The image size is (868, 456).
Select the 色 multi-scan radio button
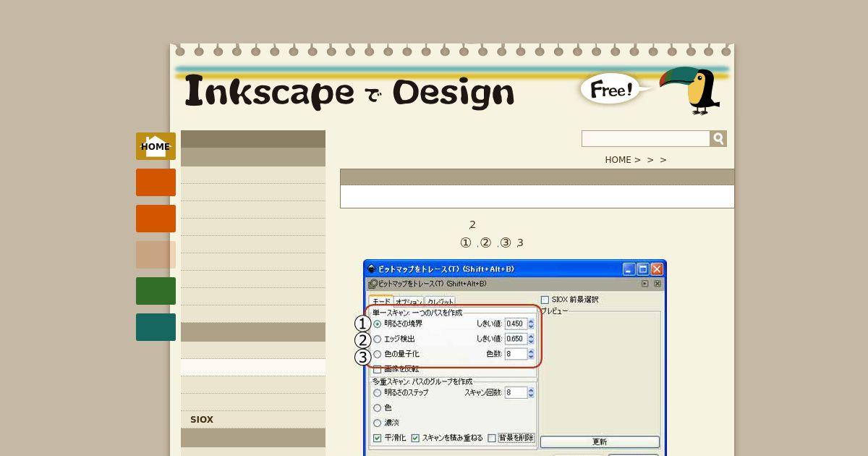click(x=377, y=408)
